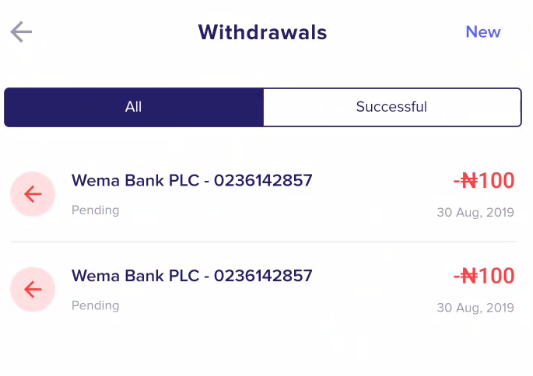Open the second Wema Bank PLC withdrawal
533x376 pixels.
[263, 290]
